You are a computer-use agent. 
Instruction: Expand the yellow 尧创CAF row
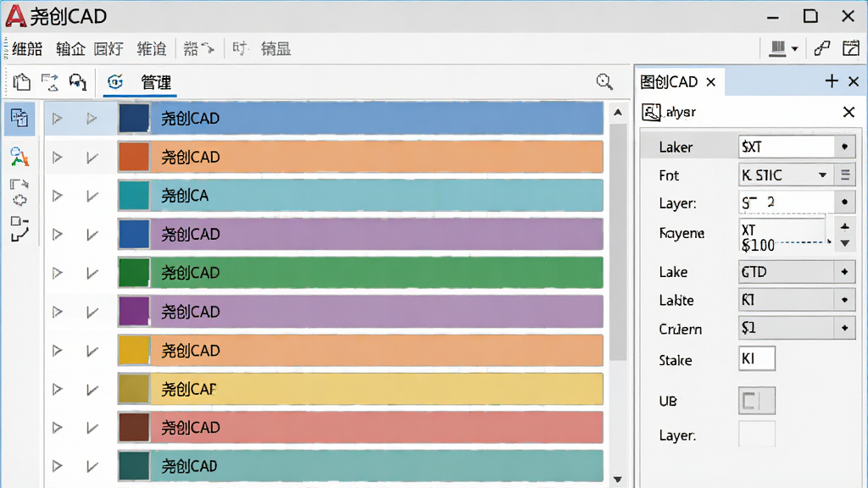point(58,390)
